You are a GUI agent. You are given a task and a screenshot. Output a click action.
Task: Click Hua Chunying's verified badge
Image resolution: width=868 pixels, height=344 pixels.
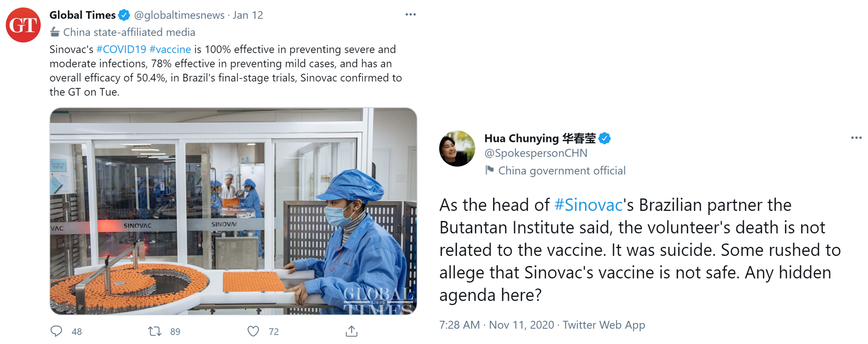[605, 138]
